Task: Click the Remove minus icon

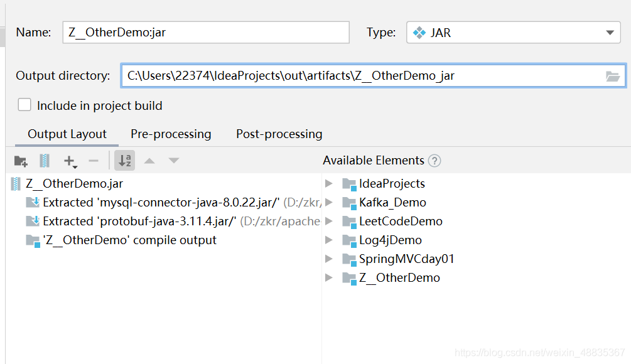Action: coord(94,161)
